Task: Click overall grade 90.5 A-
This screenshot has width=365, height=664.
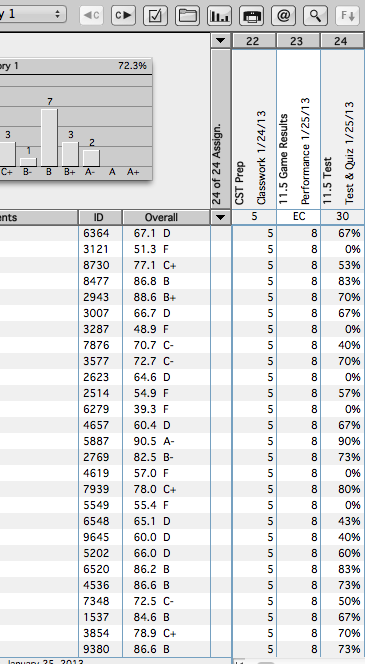Action: pos(154,441)
